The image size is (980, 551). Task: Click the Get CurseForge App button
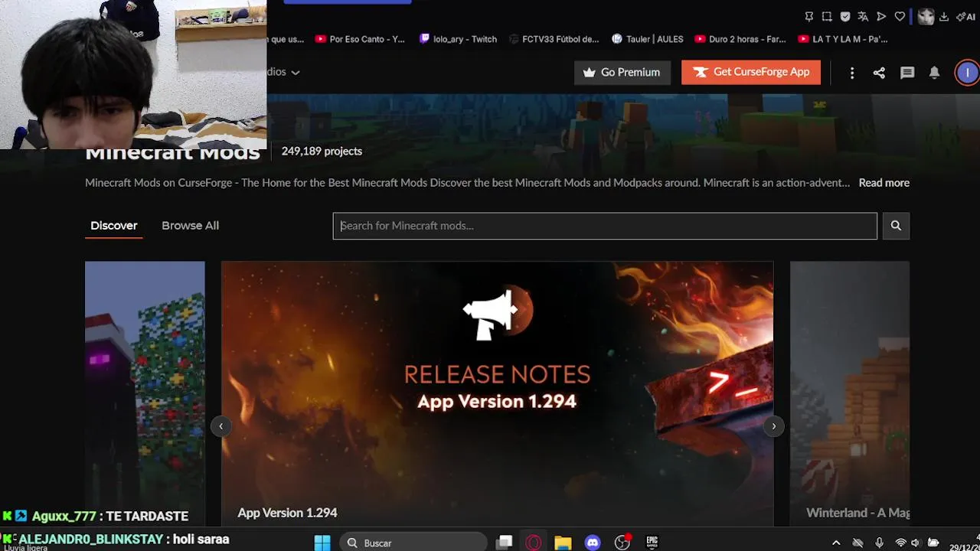(x=751, y=72)
